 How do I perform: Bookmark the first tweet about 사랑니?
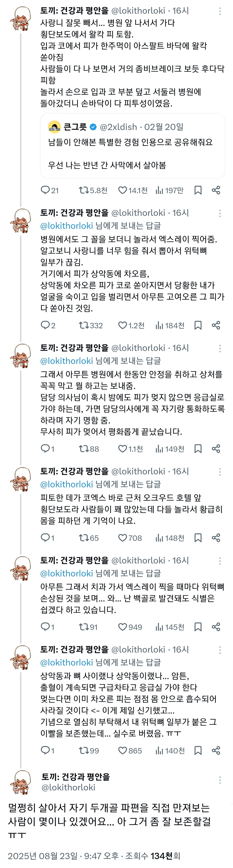click(198, 190)
